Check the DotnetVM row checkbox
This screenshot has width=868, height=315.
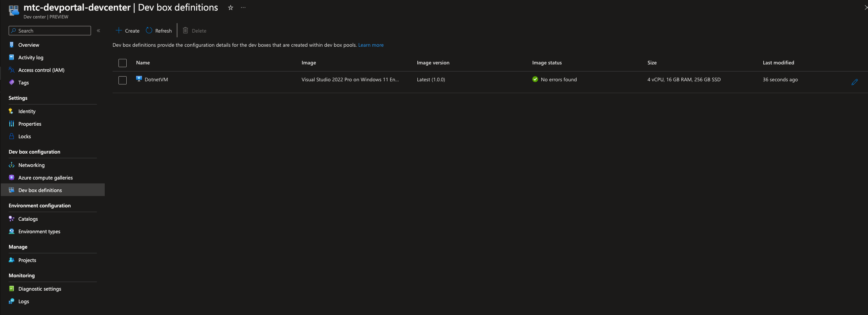(x=122, y=80)
